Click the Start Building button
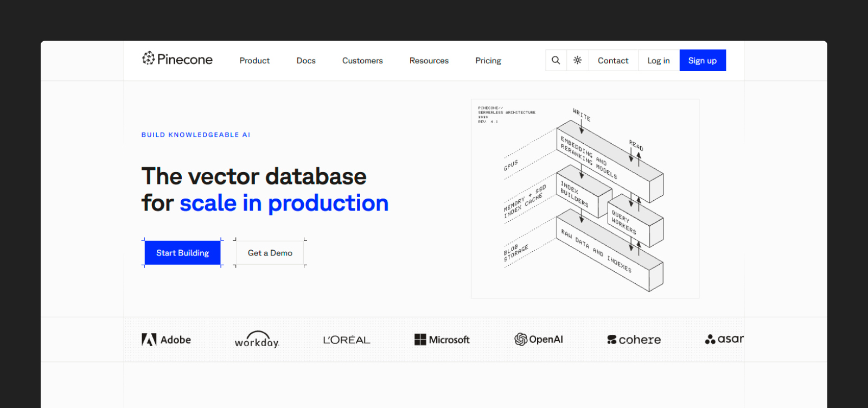868x408 pixels. pos(183,253)
